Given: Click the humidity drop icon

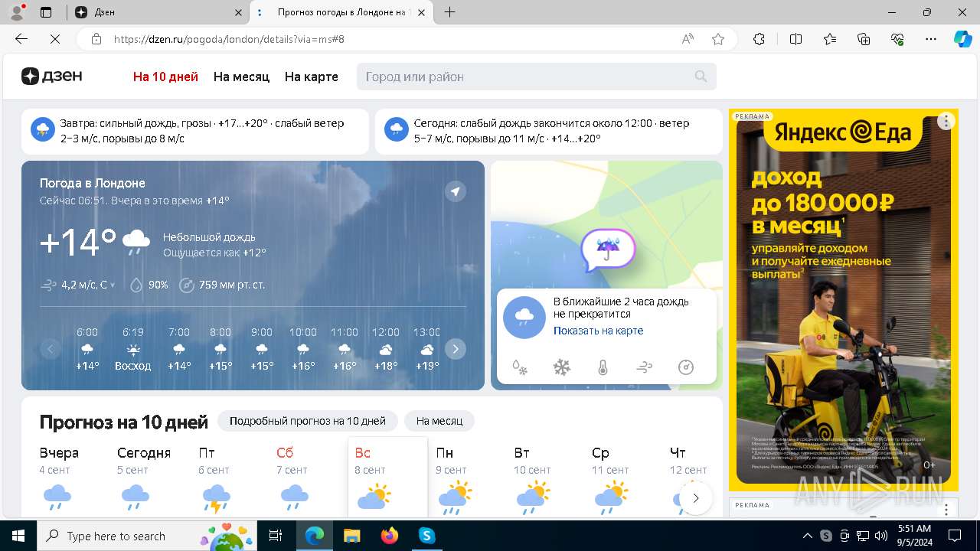Looking at the screenshot, I should click(136, 285).
